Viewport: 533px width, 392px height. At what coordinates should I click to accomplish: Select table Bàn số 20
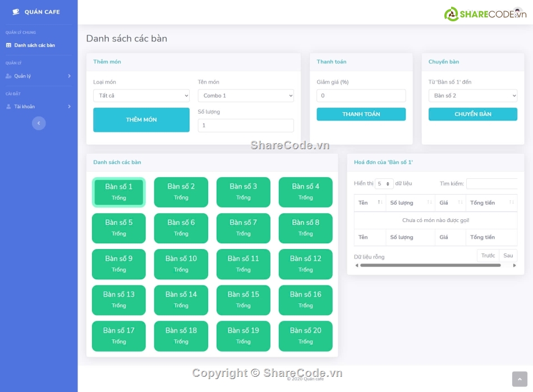306,336
